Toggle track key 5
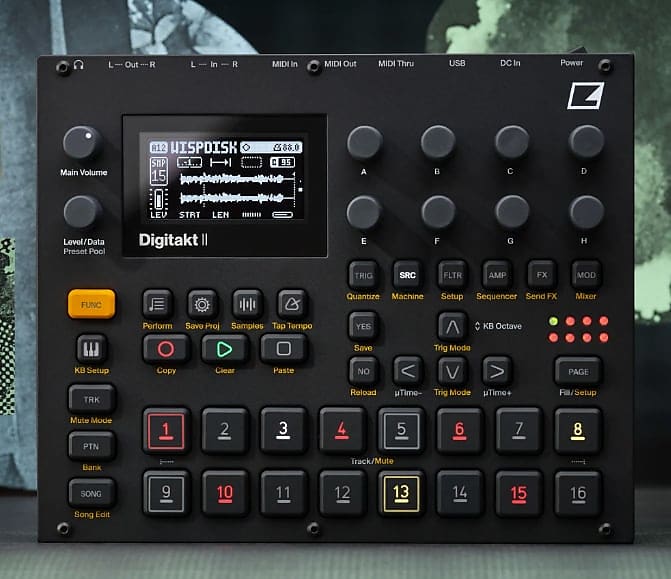 coord(401,431)
